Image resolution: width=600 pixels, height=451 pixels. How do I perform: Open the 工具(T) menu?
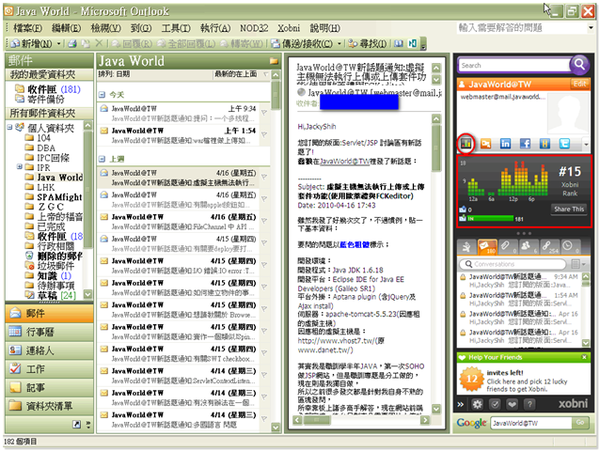[176, 28]
